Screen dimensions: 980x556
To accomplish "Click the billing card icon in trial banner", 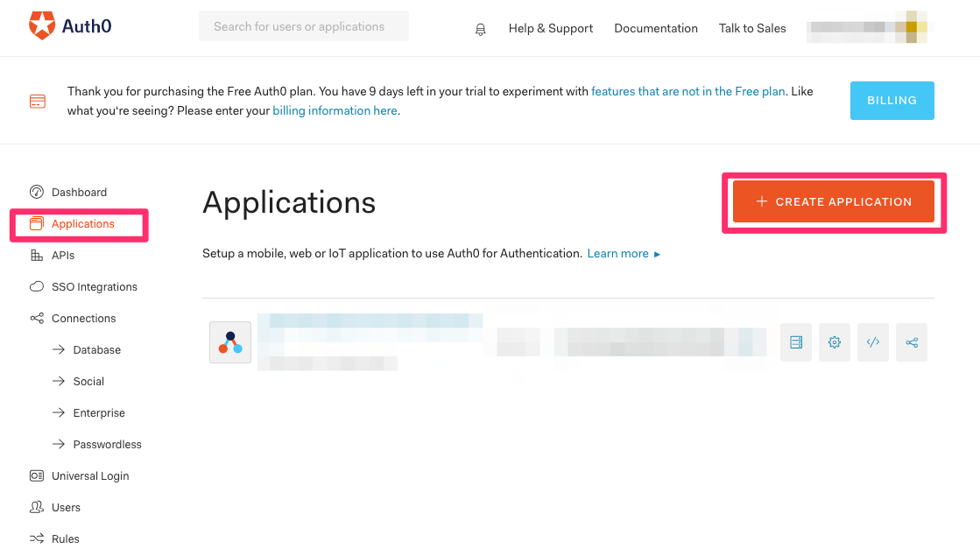I will (x=37, y=101).
